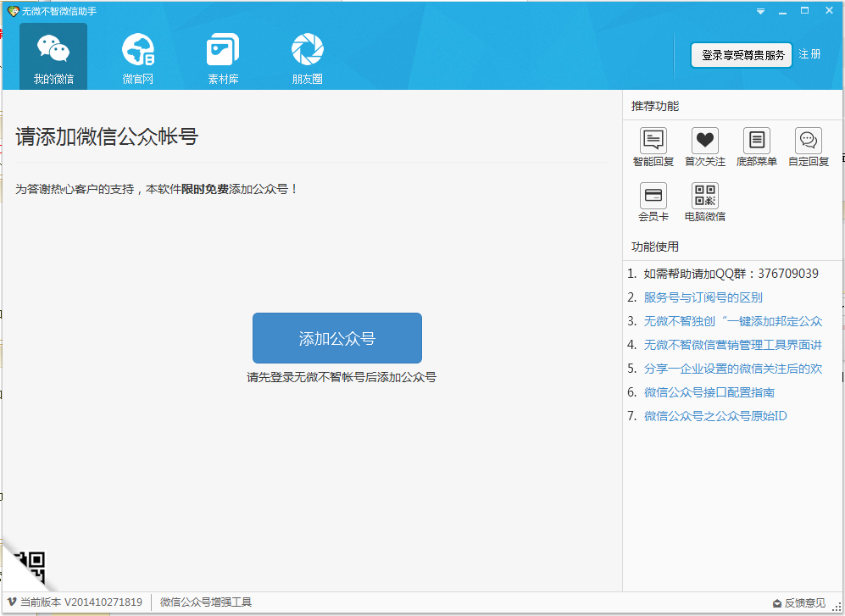Open the 微信公众号之公众号原始ID link
This screenshot has height=616, width=845.
click(715, 416)
